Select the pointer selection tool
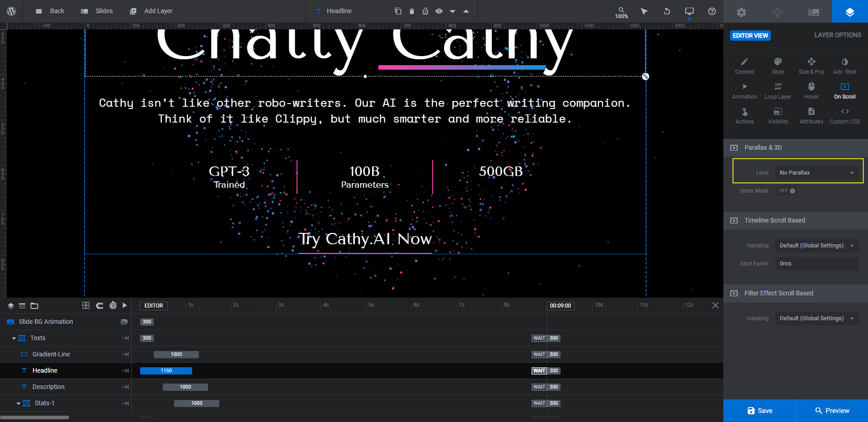868x422 pixels. pyautogui.click(x=644, y=11)
